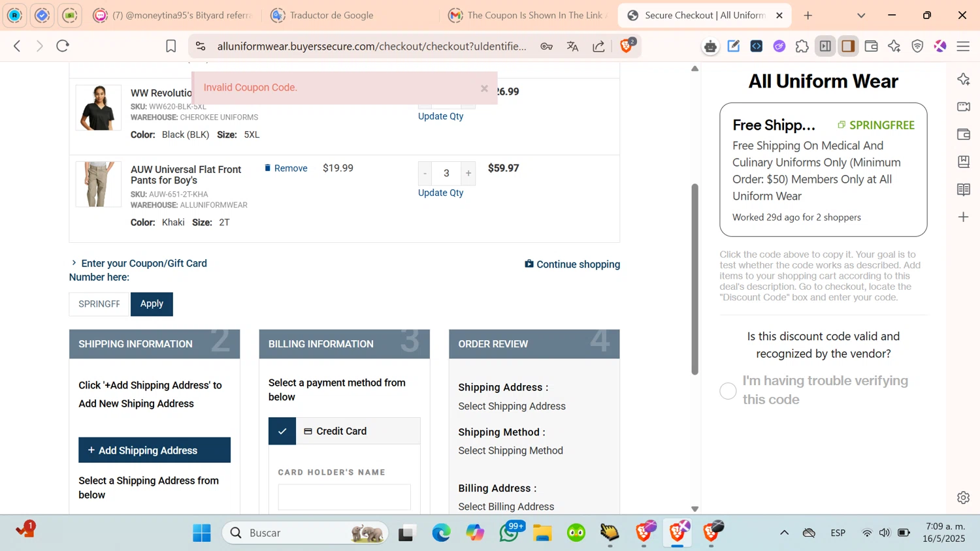Expand 'Enter your Coupon/Gift Card' section
Screen dimensions: 980x551
pyautogui.click(x=139, y=270)
